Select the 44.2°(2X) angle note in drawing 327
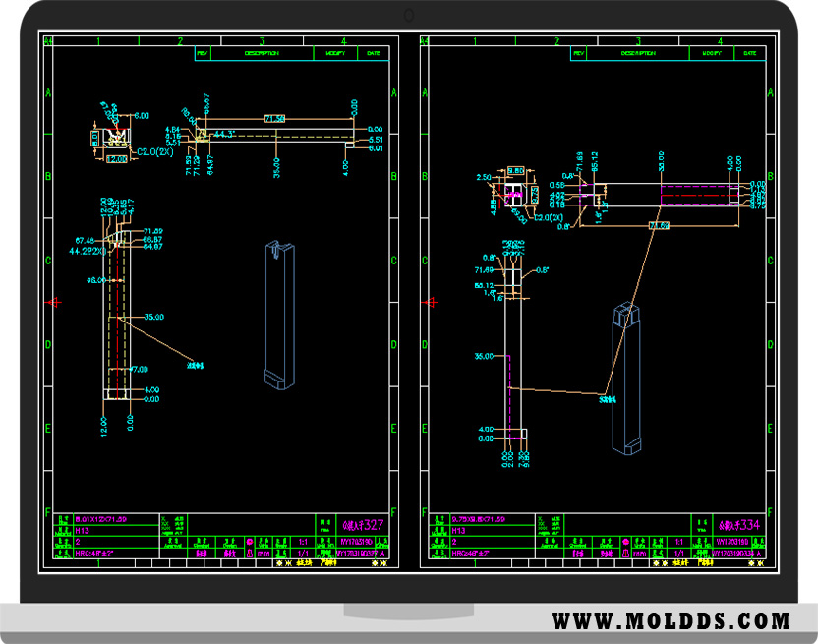Image resolution: width=818 pixels, height=644 pixels. click(88, 251)
